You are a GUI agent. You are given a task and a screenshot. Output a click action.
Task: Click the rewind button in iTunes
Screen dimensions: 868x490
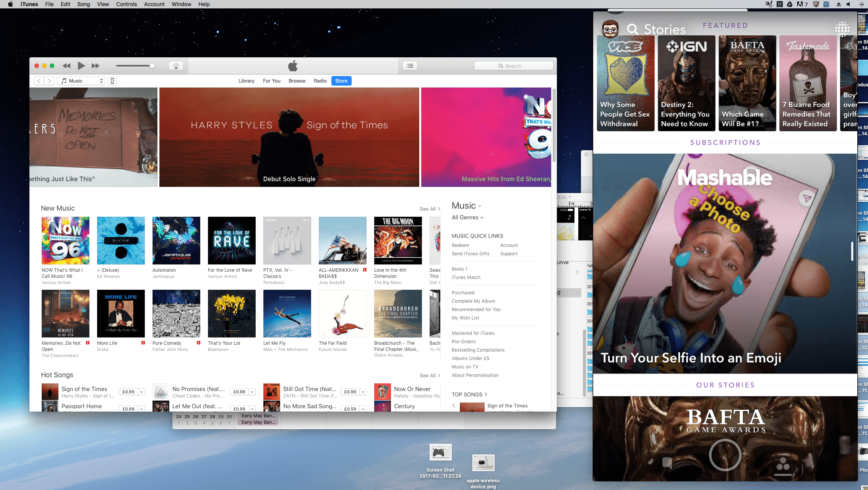[x=67, y=66]
